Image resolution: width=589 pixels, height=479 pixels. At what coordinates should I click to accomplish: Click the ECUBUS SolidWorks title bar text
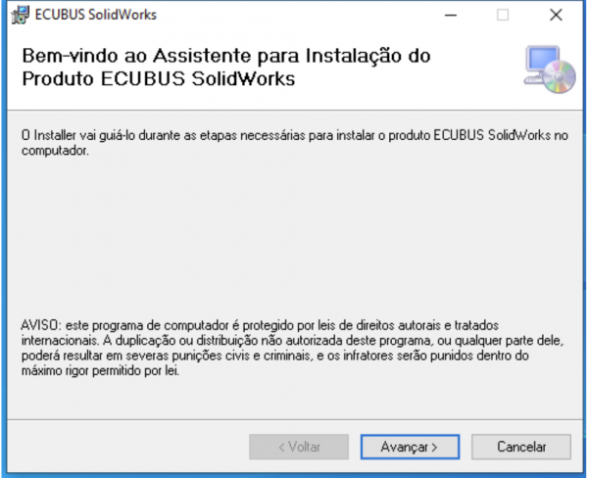click(x=96, y=15)
